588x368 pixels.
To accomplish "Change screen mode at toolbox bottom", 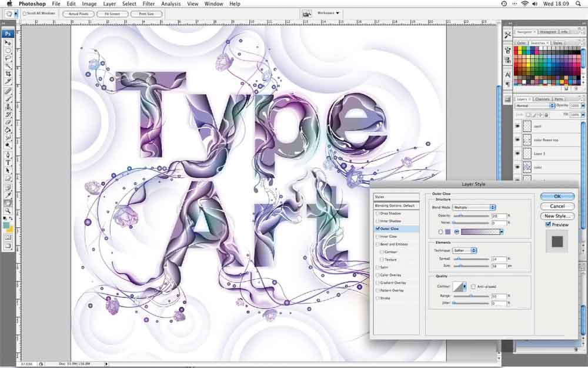I will [x=8, y=246].
